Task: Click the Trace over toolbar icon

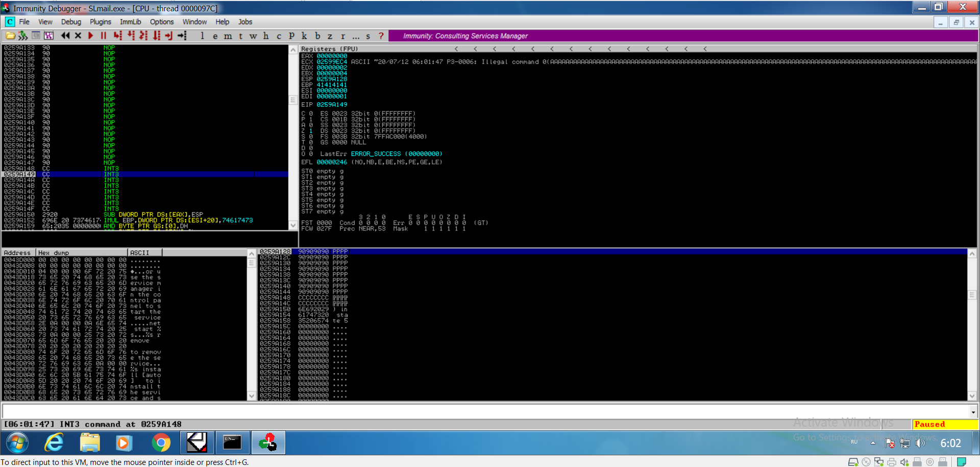Action: pyautogui.click(x=156, y=36)
